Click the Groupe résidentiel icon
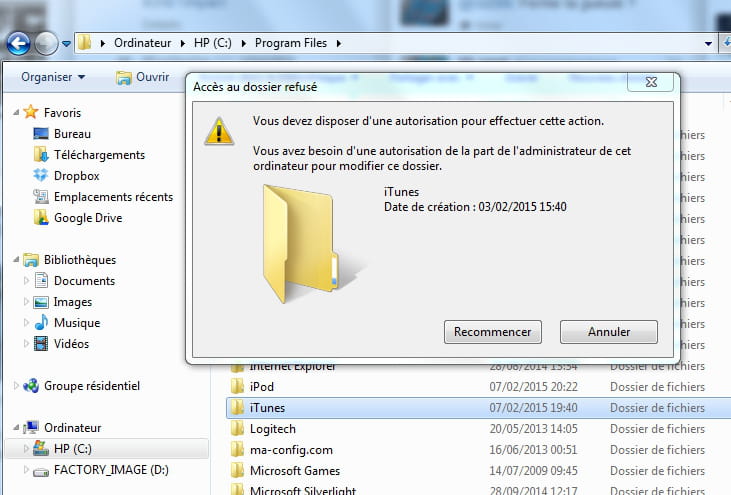This screenshot has height=495, width=731. click(x=31, y=385)
